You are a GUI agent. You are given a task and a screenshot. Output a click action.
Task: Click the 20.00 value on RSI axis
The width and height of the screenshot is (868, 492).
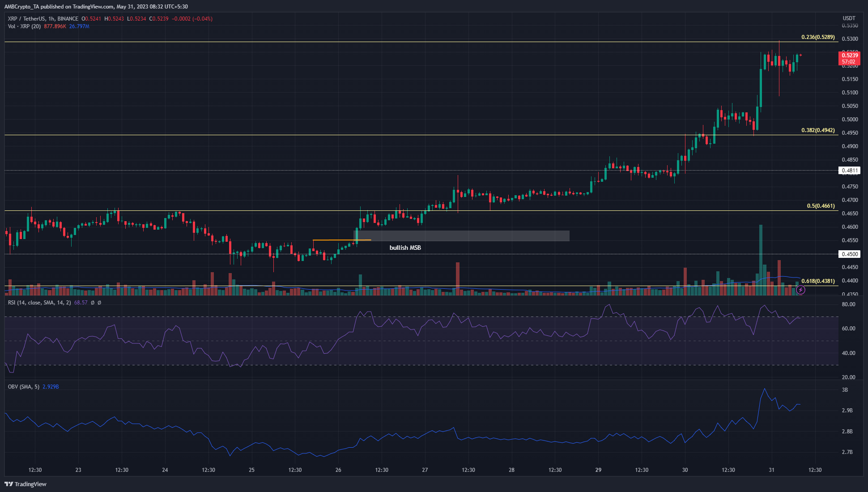[848, 377]
